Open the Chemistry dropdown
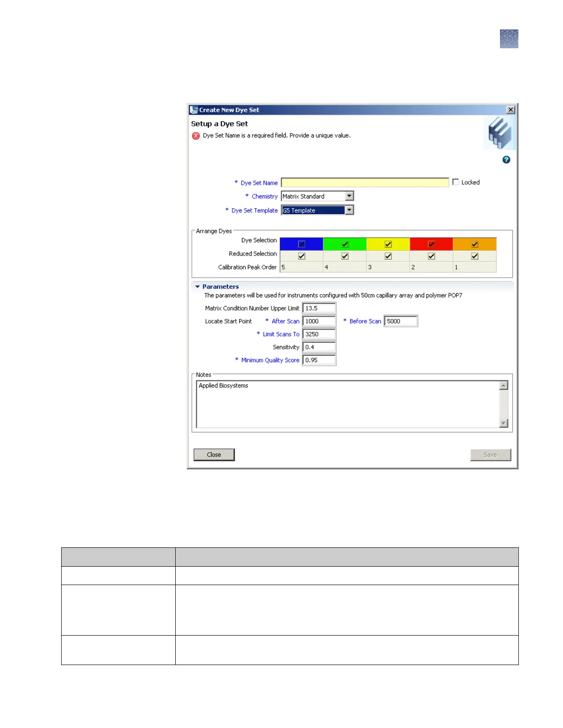Viewport: 563px width, 728px height. tap(350, 196)
